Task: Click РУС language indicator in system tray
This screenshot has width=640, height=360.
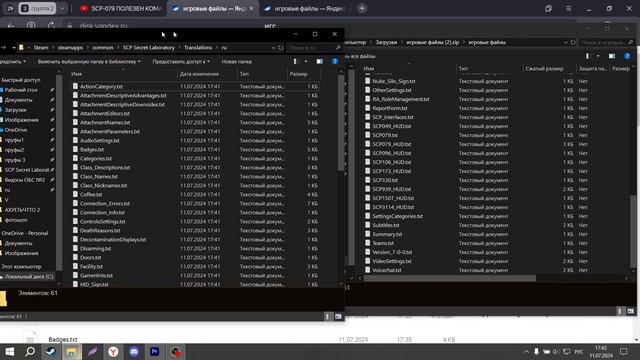Action: (x=579, y=351)
